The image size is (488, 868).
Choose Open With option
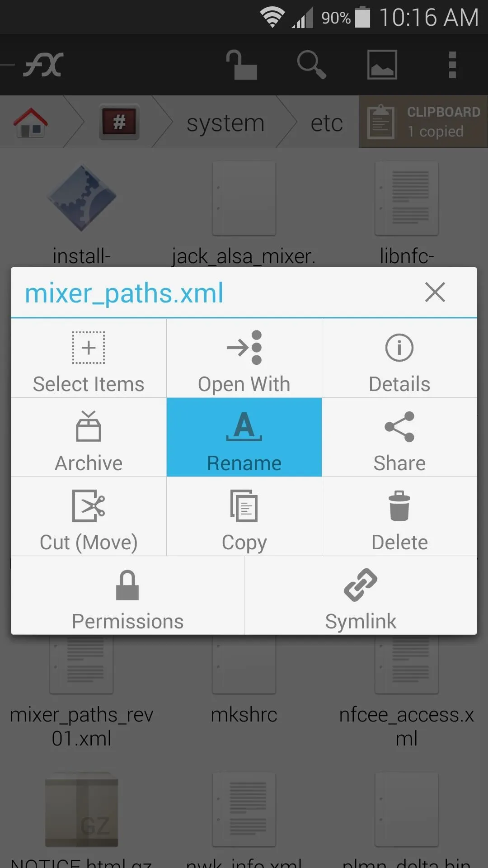pos(244,359)
